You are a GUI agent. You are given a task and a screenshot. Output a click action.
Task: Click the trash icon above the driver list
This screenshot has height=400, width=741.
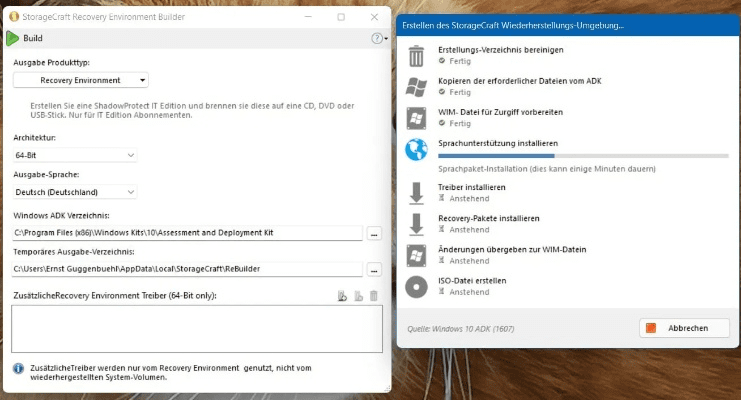click(x=374, y=296)
